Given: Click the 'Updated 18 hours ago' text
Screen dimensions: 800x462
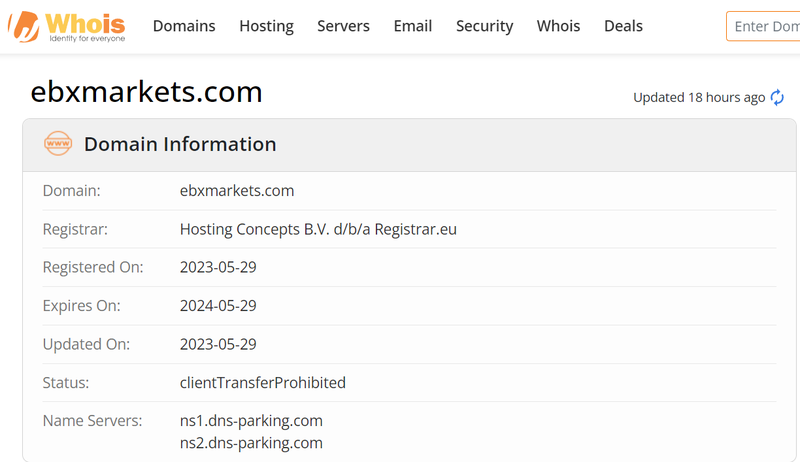Looking at the screenshot, I should click(699, 97).
